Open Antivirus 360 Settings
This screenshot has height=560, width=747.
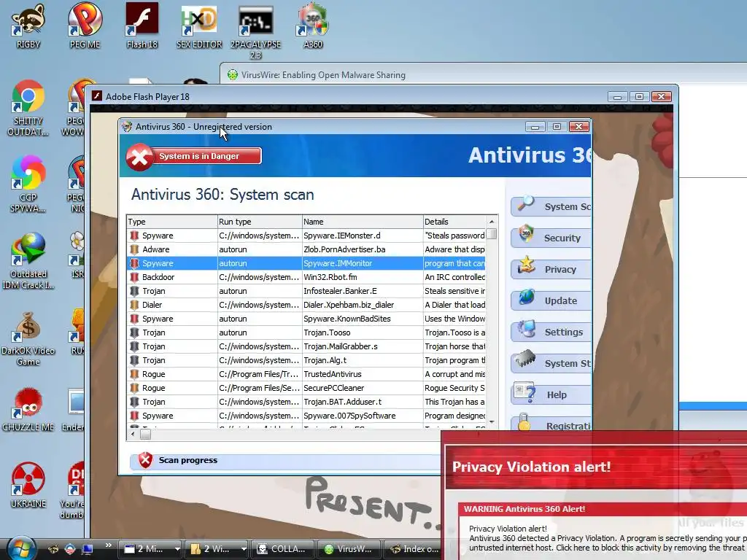(x=551, y=332)
